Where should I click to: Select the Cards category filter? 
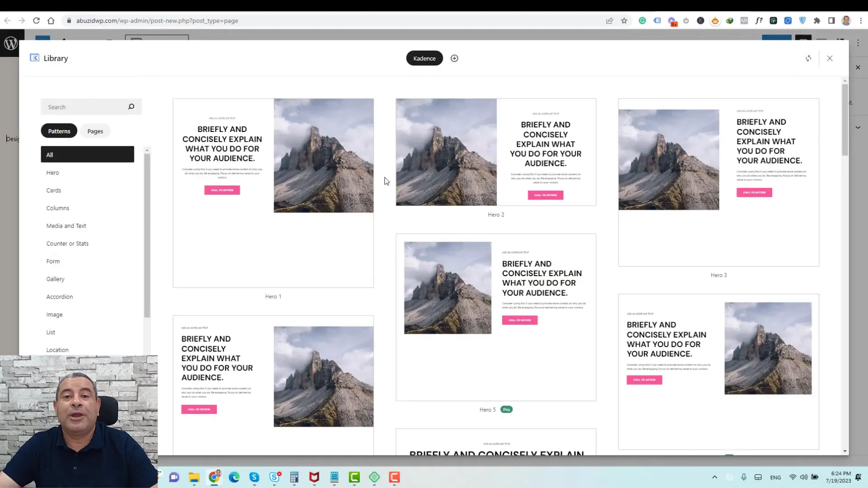[54, 189]
